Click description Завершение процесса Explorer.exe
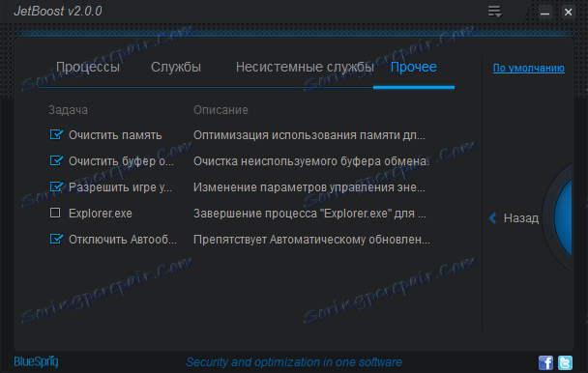Screen dimensions: 588x373 (x=309, y=214)
